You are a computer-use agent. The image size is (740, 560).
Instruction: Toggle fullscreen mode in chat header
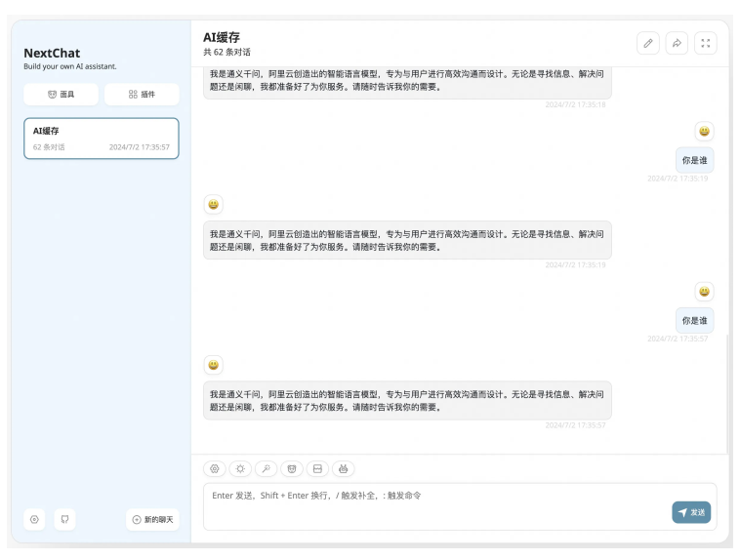click(x=706, y=43)
